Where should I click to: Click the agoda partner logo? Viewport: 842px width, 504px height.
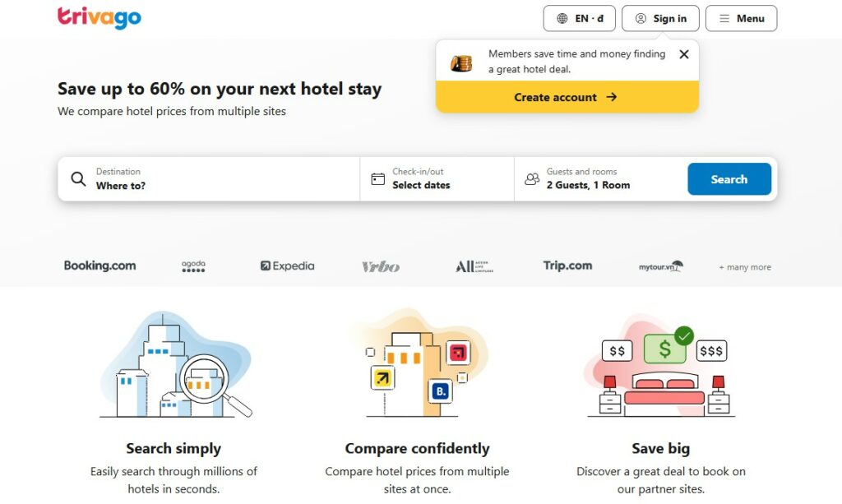pos(192,266)
